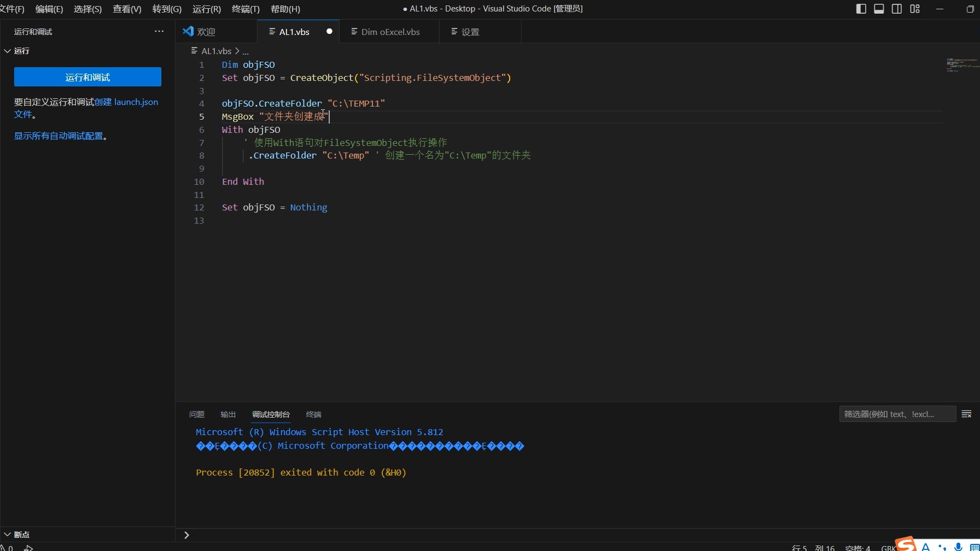Viewport: 980px width, 551px height.
Task: Switch the IME English/Chinese A indicator
Action: click(x=926, y=547)
